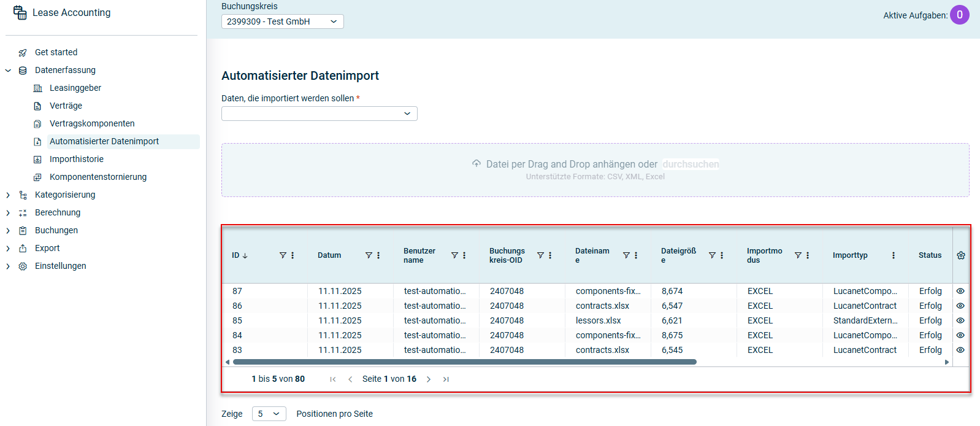Click the horizontal table scrollbar
The image size is (980, 426).
point(465,362)
